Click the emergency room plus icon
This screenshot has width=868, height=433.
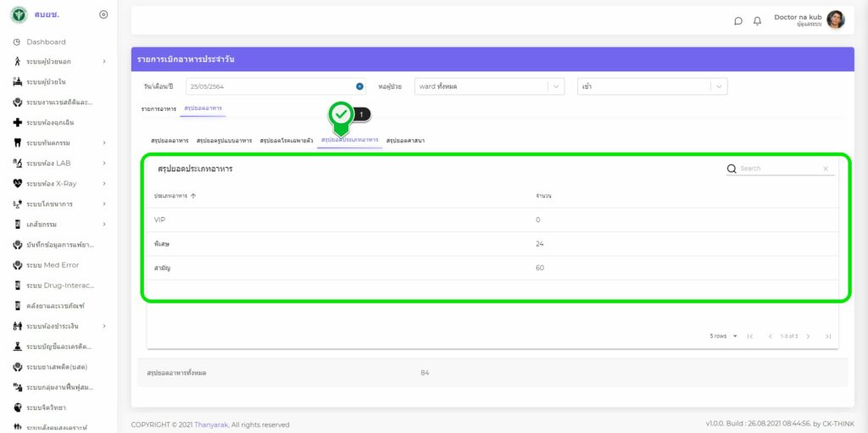17,123
